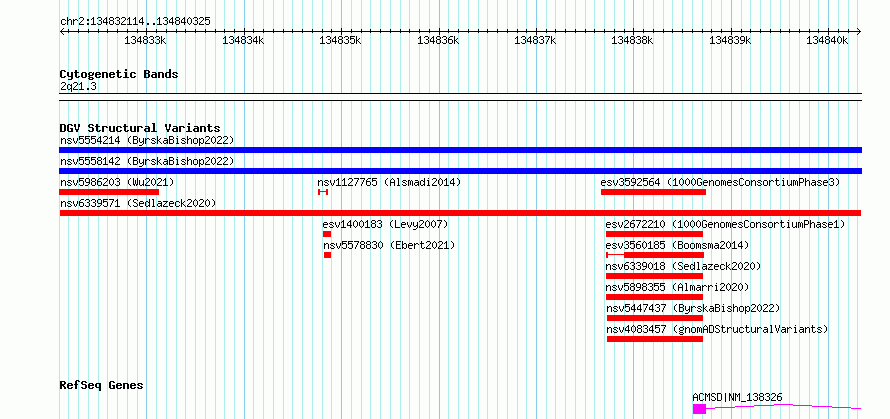Select the blue nsv5558142 variant bar
890x419 pixels.
click(460, 171)
